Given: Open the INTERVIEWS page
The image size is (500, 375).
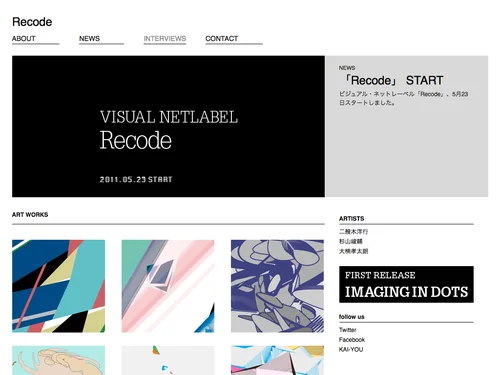Looking at the screenshot, I should [x=165, y=39].
